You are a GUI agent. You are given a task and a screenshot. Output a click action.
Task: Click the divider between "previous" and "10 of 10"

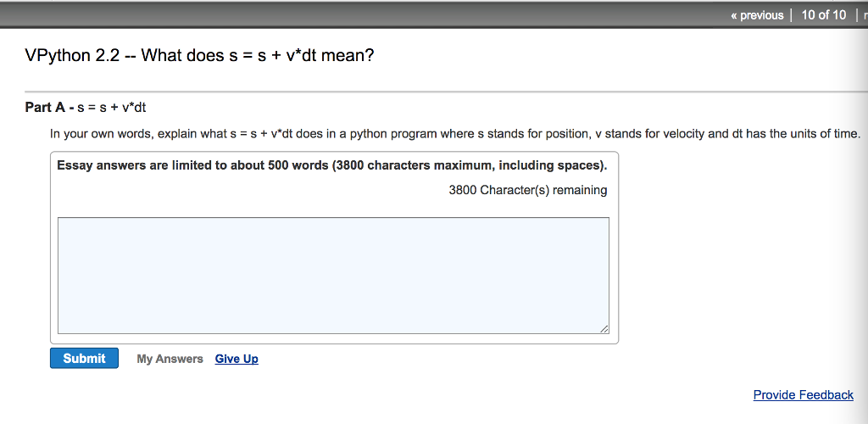point(792,15)
